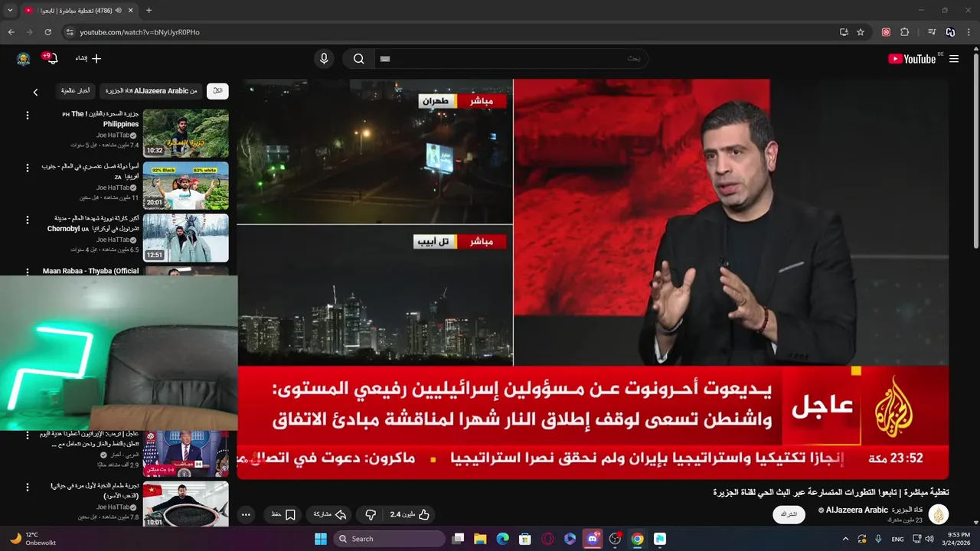Open Discord from the taskbar
The image size is (980, 551).
[x=592, y=539]
